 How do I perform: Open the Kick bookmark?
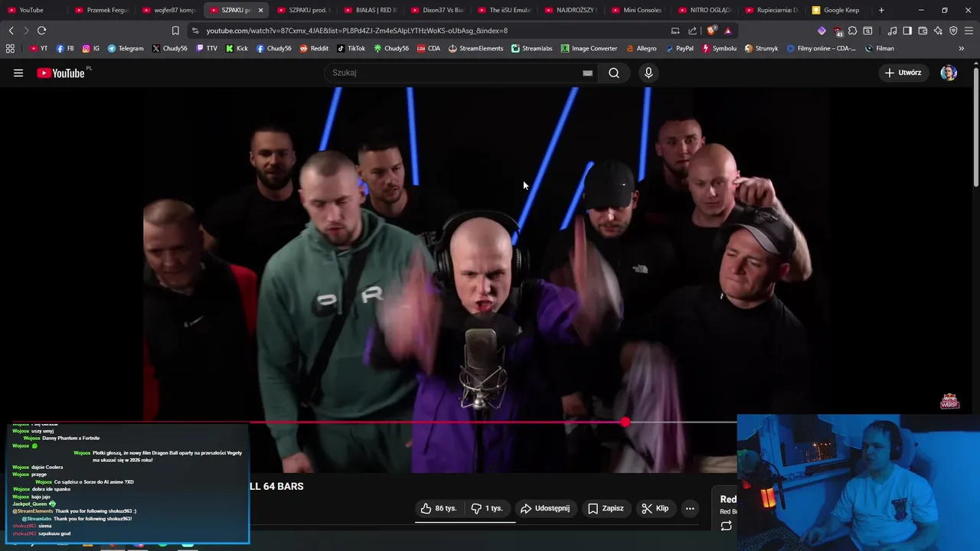point(237,48)
